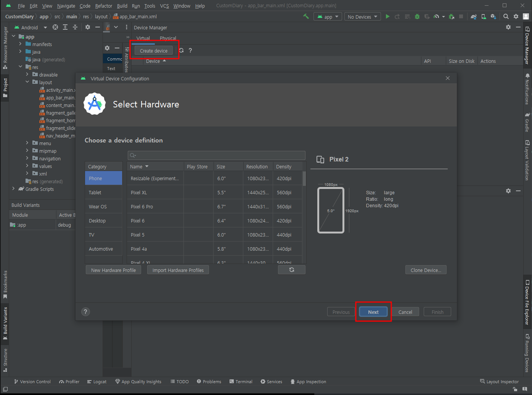532x395 pixels.
Task: Click the Search Everywhere magnifier icon
Action: coord(506,16)
